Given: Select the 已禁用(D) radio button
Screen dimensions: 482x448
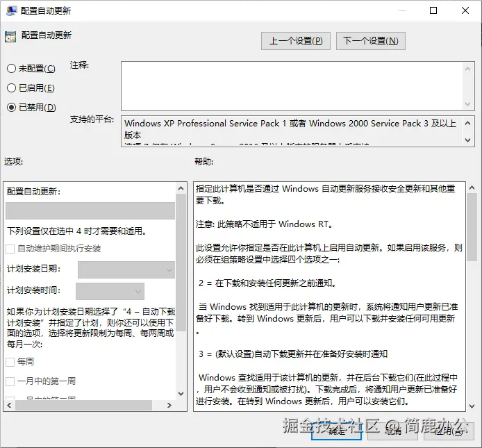Looking at the screenshot, I should pyautogui.click(x=11, y=107).
